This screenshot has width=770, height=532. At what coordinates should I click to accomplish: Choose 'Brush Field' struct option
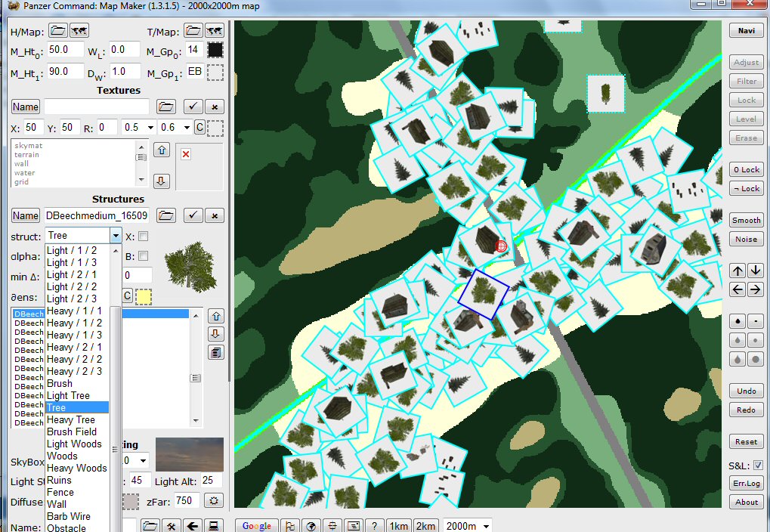72,431
